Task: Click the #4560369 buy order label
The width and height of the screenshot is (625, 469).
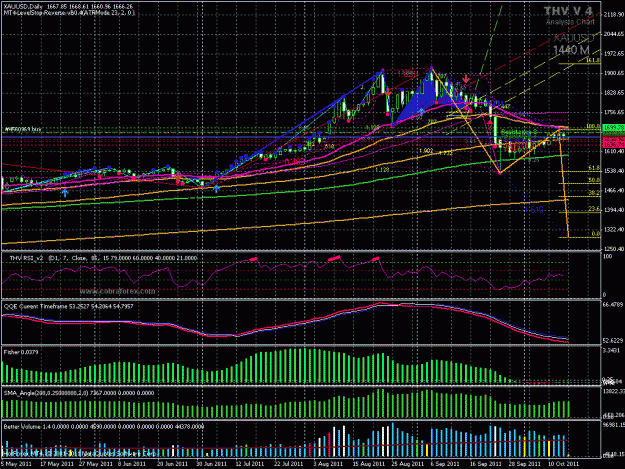Action: coord(23,129)
